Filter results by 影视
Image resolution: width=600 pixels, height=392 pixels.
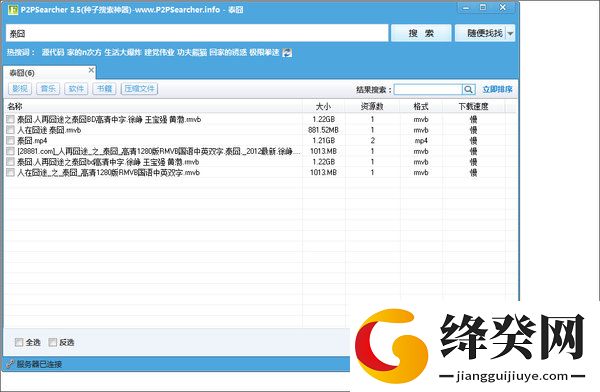[x=20, y=89]
